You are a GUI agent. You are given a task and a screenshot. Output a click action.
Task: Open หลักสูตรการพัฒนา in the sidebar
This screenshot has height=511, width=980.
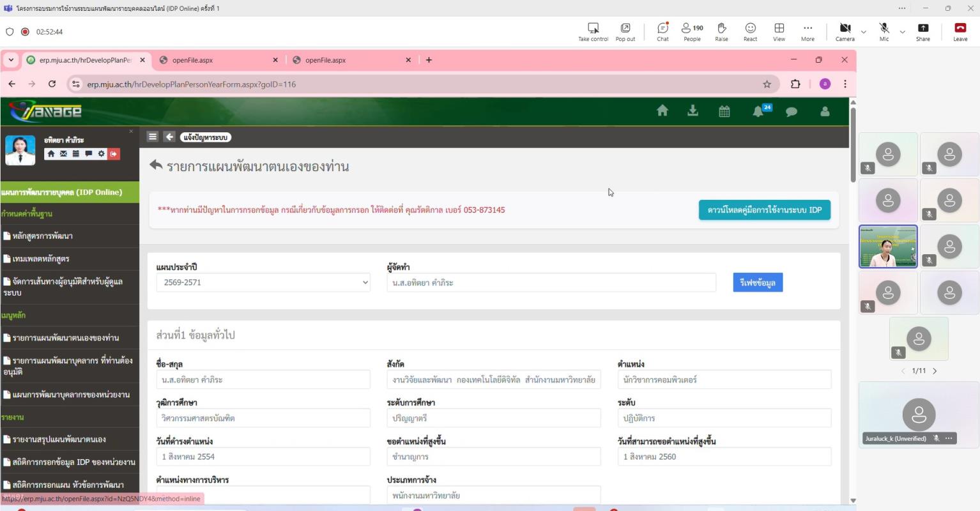click(42, 236)
